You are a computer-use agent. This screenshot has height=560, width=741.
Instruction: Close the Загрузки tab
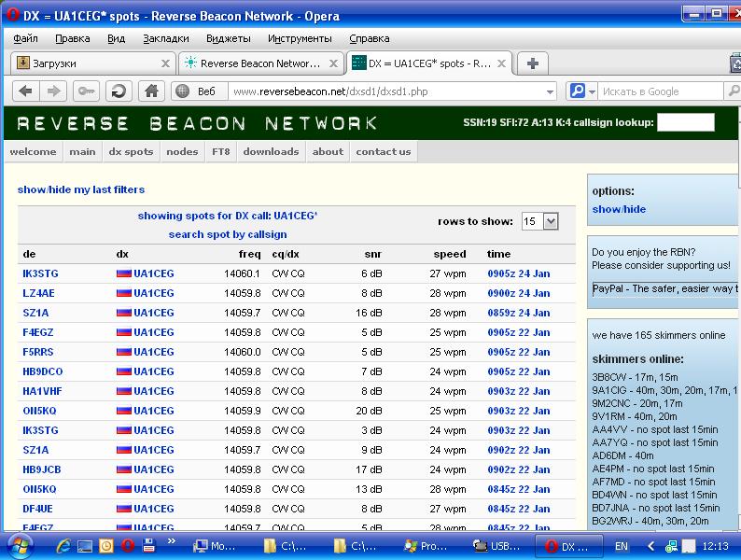coord(165,63)
